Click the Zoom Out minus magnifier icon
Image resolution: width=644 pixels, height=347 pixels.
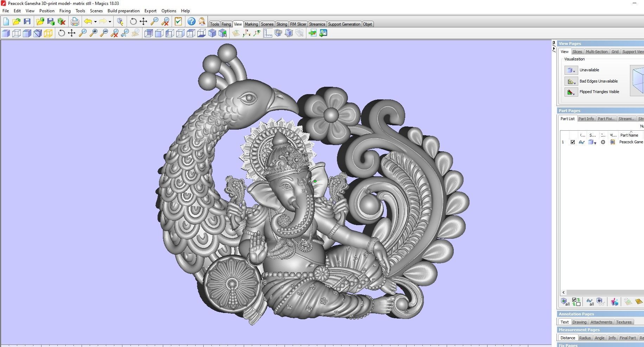[104, 33]
